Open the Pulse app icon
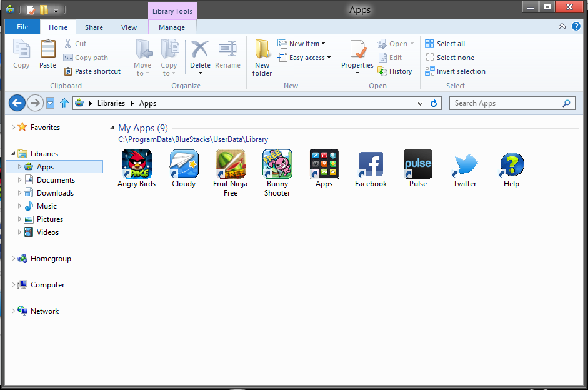The width and height of the screenshot is (588, 390). click(418, 164)
